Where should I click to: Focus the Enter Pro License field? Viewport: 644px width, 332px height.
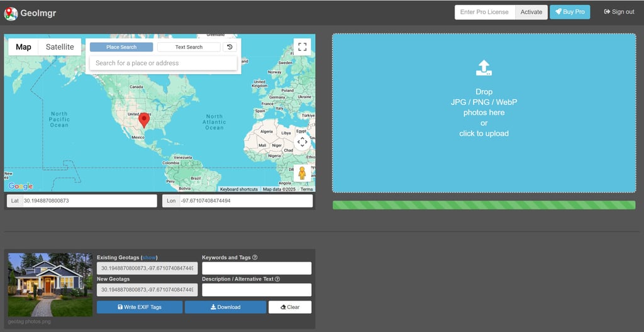485,12
